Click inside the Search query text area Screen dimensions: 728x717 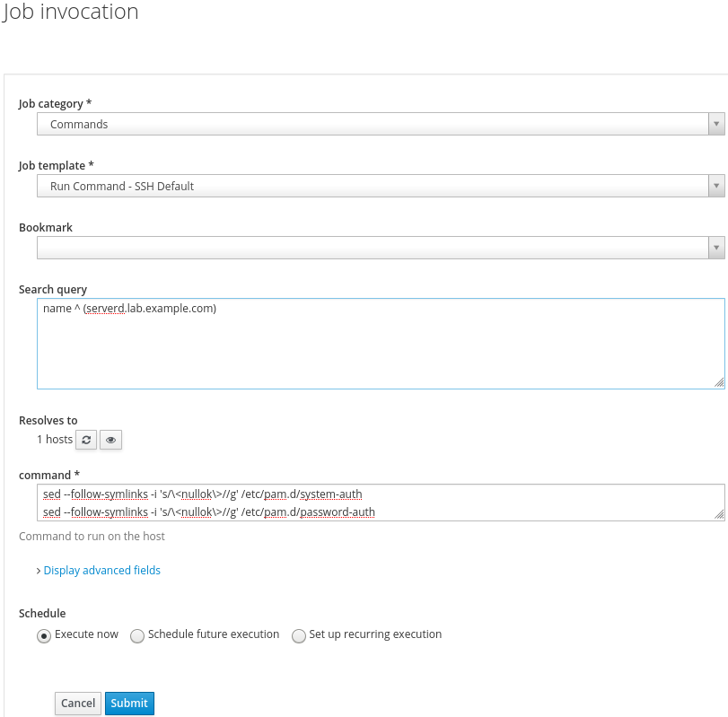point(380,344)
